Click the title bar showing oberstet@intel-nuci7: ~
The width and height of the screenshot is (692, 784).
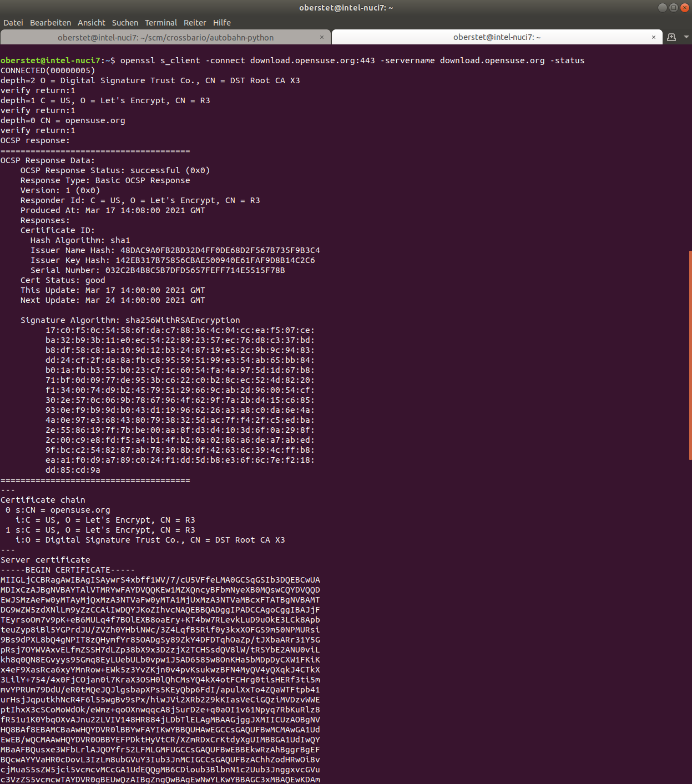coord(346,8)
